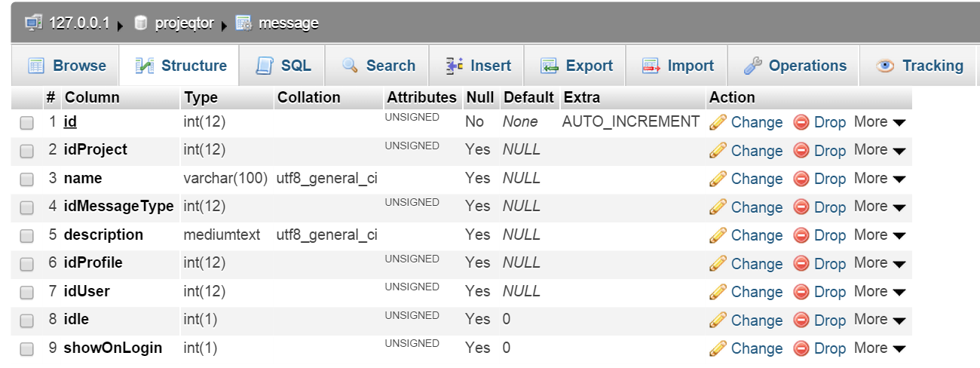Click the red Drop icon for showOnLogin row
The height and width of the screenshot is (368, 980).
(801, 348)
